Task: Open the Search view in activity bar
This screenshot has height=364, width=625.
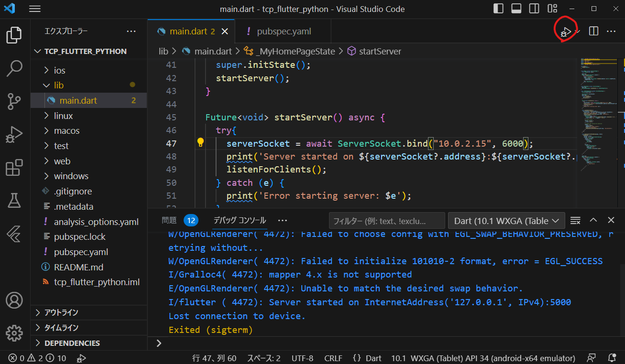Action: [14, 68]
